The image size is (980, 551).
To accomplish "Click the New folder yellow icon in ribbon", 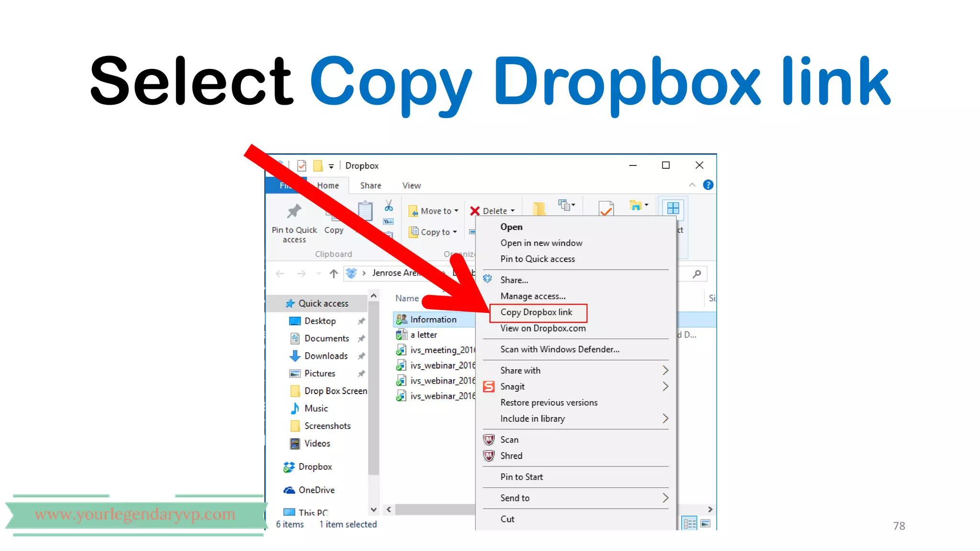I will pyautogui.click(x=539, y=209).
